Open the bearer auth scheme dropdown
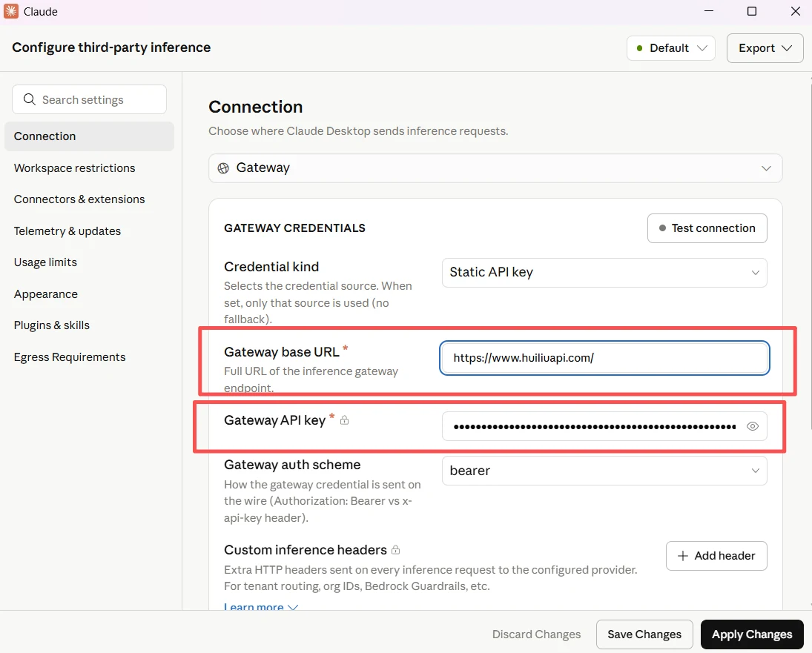 (604, 471)
